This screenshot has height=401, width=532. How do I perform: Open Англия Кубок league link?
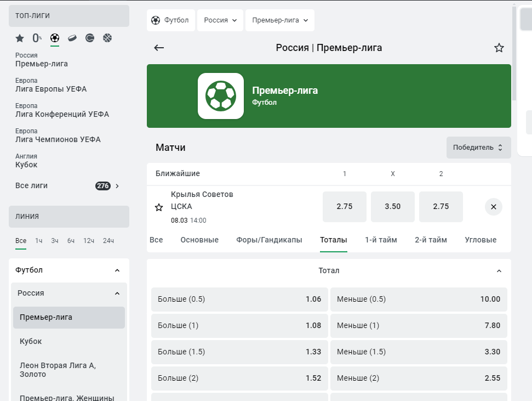tap(26, 161)
